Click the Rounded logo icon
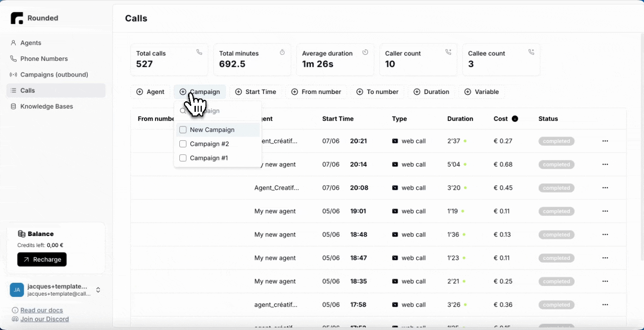 [17, 18]
